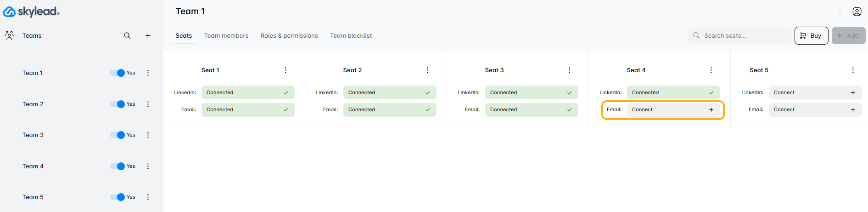Open Seat 3 three-dot options menu
Screen dimensions: 868x212
point(569,70)
